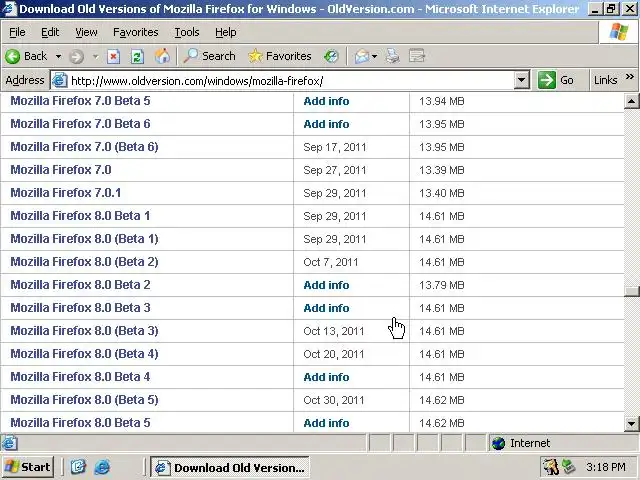The image size is (640, 480).
Task: Click the scrollbar up arrow
Action: (x=631, y=101)
